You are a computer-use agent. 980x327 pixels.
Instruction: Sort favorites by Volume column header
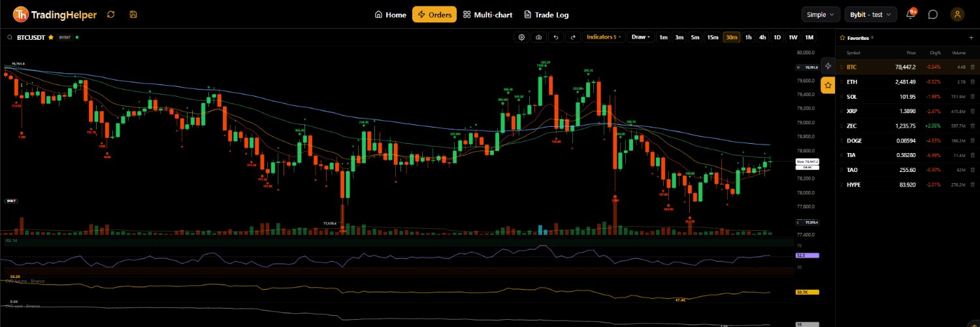coord(958,52)
